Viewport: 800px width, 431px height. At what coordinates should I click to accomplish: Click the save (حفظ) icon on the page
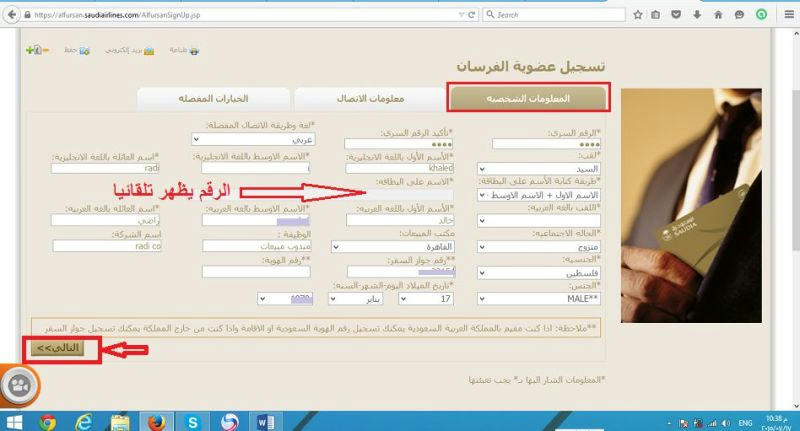(85, 49)
